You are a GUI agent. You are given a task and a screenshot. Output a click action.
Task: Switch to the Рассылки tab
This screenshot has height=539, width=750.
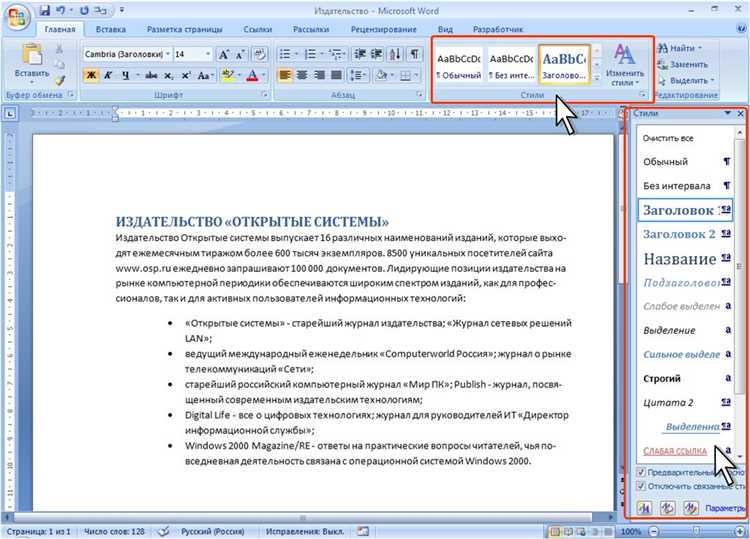click(x=311, y=29)
